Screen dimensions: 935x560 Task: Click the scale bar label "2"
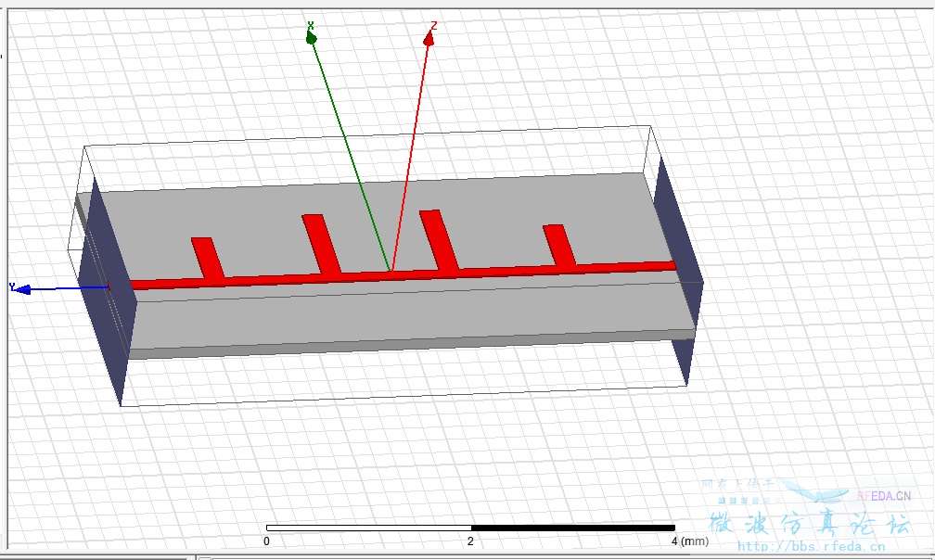470,541
